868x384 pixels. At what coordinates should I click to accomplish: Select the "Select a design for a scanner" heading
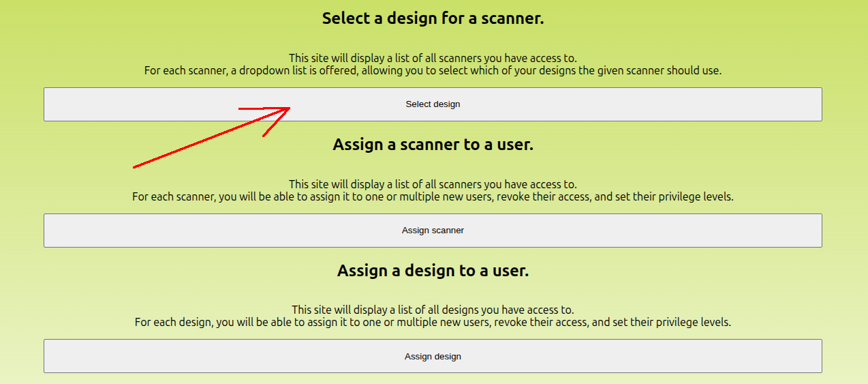(433, 18)
